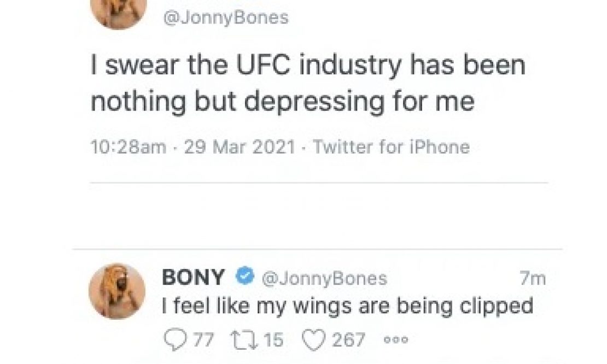
Task: Click the 10:28am timestamp
Action: click(129, 147)
